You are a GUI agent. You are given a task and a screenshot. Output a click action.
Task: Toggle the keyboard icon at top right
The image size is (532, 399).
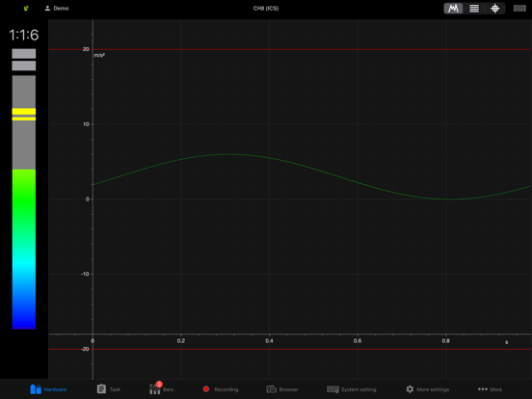pyautogui.click(x=519, y=9)
